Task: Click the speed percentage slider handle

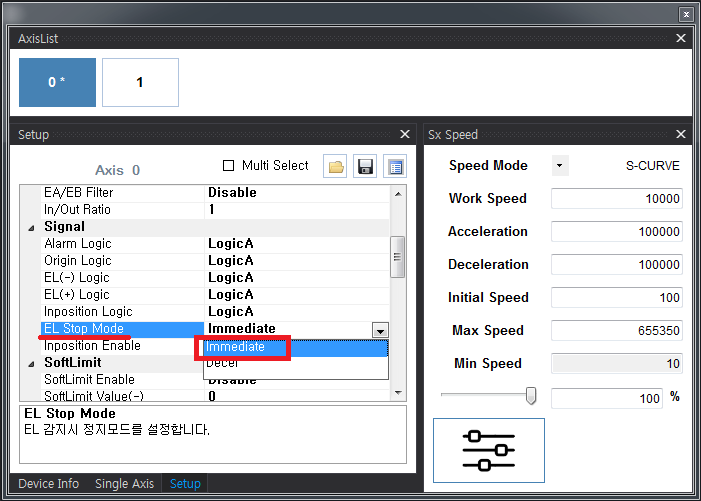Action: tap(531, 397)
